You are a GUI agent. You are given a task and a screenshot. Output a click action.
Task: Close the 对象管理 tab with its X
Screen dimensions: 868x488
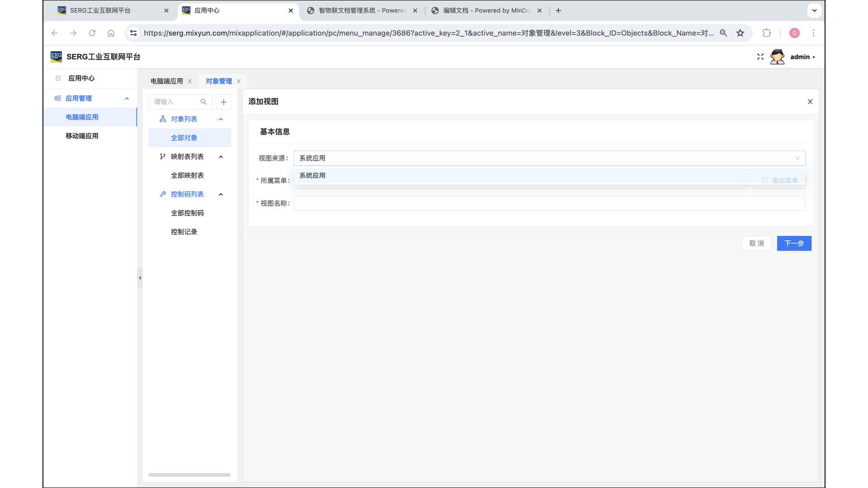239,81
